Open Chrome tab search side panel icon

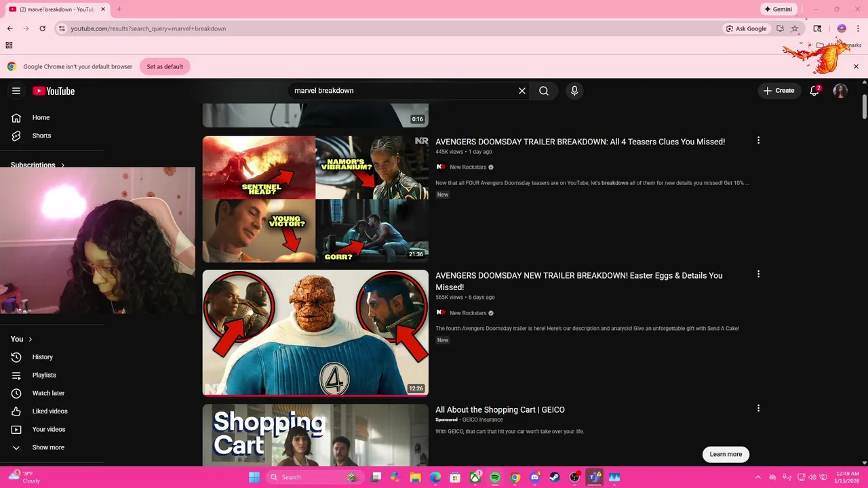[x=817, y=28]
